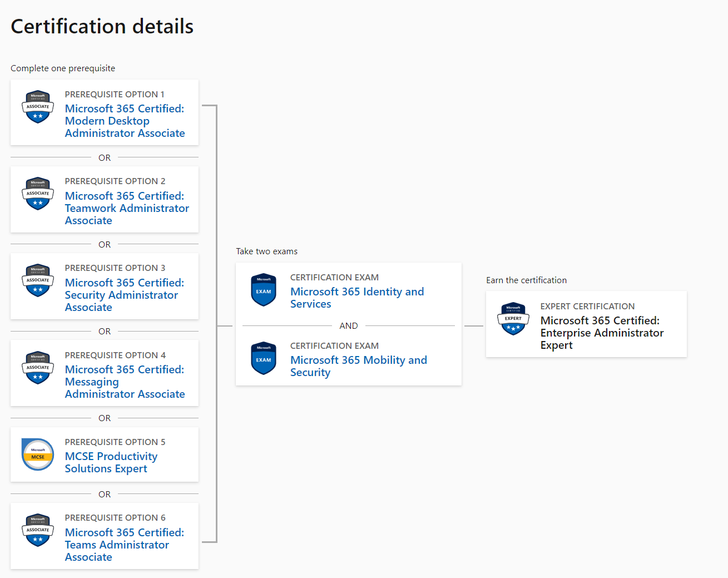Viewport: 728px width, 578px height.
Task: Click 'Take two exams' label
Action: pyautogui.click(x=267, y=251)
